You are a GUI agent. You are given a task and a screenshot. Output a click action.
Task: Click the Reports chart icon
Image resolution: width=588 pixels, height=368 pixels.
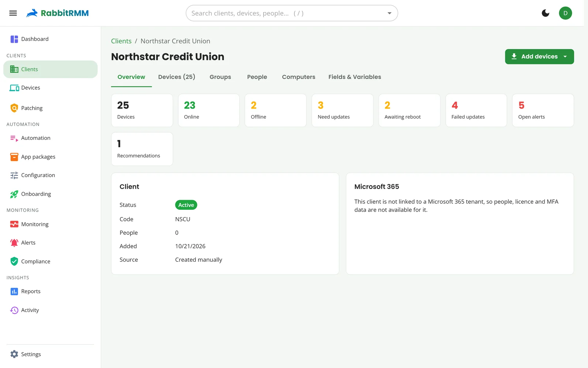[x=14, y=291]
